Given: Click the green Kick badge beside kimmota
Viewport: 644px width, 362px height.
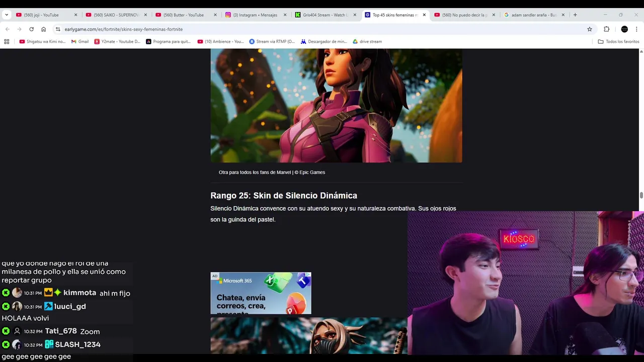Looking at the screenshot, I should pyautogui.click(x=6, y=293).
